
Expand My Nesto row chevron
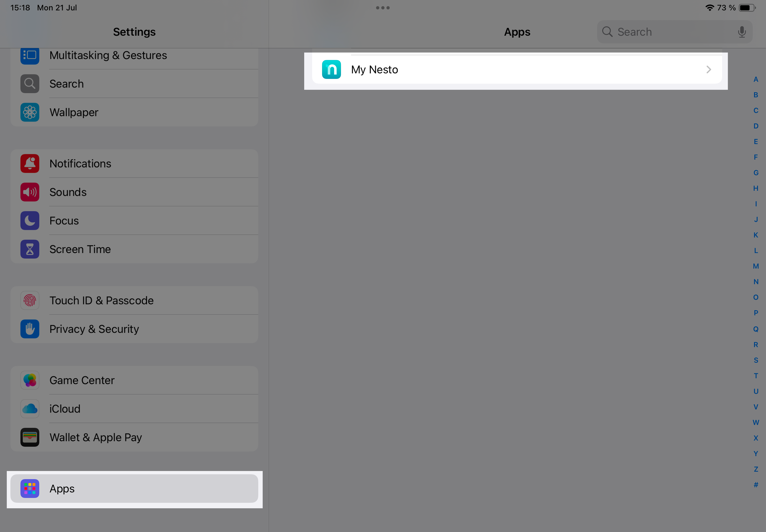[x=708, y=69]
